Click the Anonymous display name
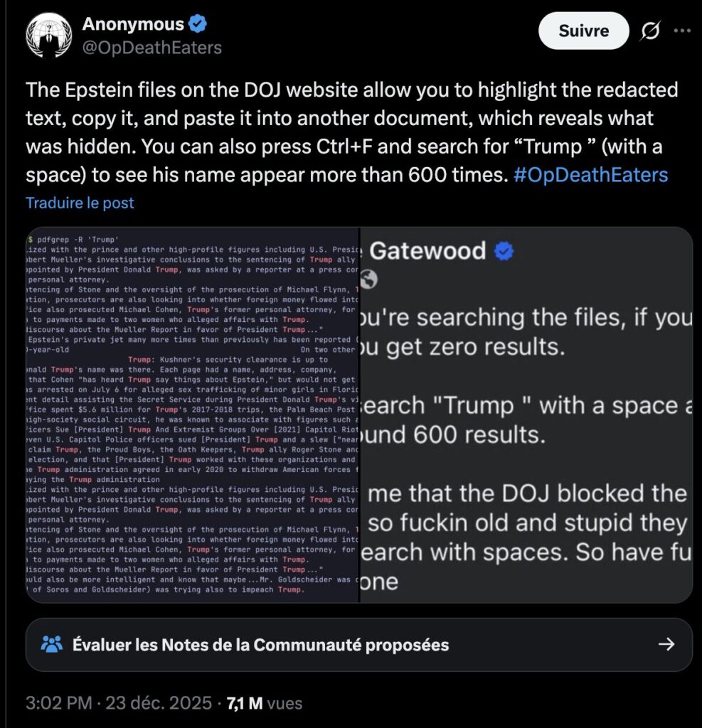 tap(134, 23)
